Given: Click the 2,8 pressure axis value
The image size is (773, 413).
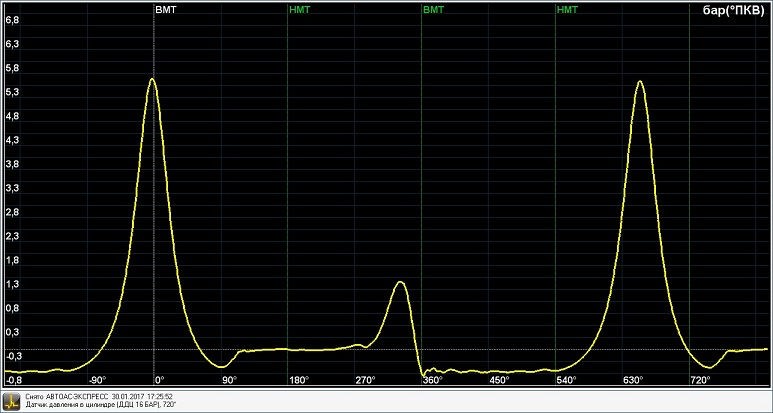Looking at the screenshot, I should [x=12, y=212].
